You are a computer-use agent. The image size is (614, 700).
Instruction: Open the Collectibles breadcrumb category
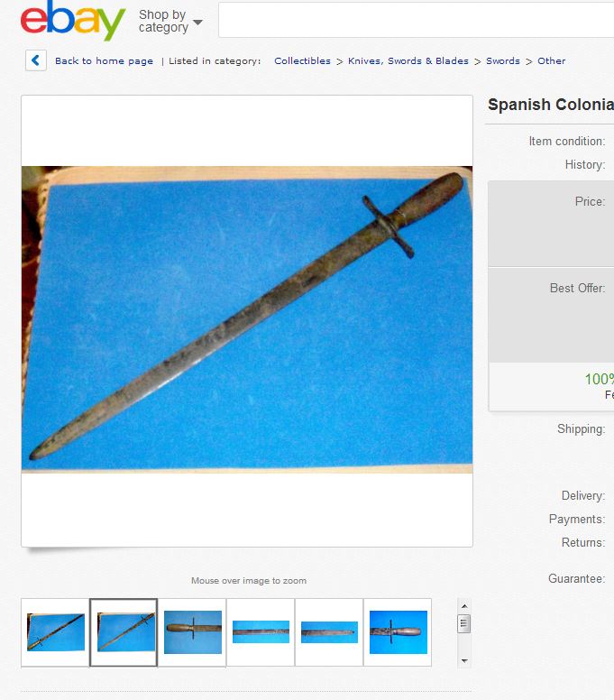tap(302, 60)
